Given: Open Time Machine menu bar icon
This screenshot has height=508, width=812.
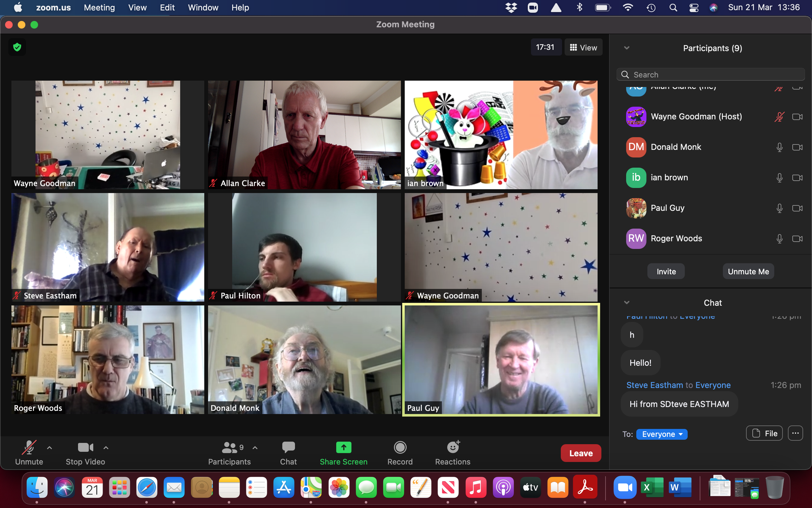Looking at the screenshot, I should (651, 7).
